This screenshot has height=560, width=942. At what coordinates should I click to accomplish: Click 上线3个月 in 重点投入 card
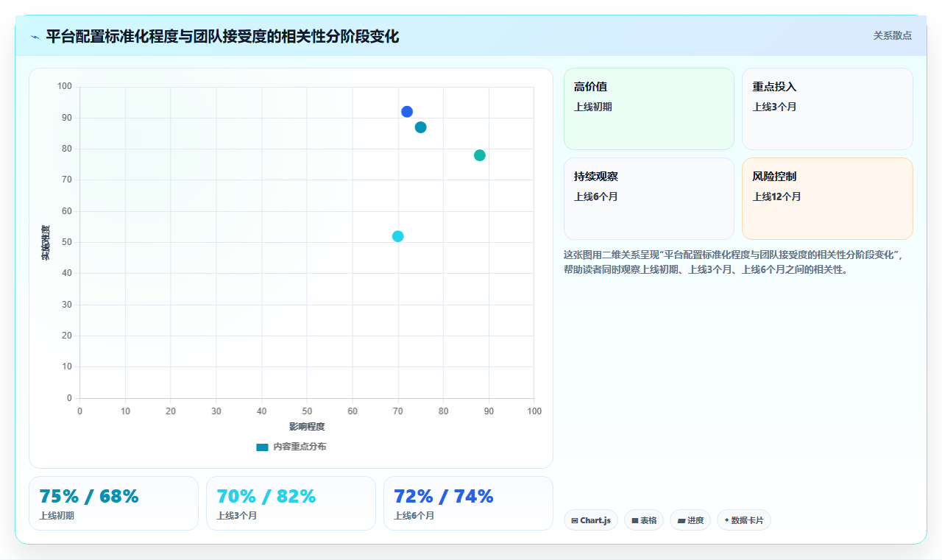pos(774,107)
